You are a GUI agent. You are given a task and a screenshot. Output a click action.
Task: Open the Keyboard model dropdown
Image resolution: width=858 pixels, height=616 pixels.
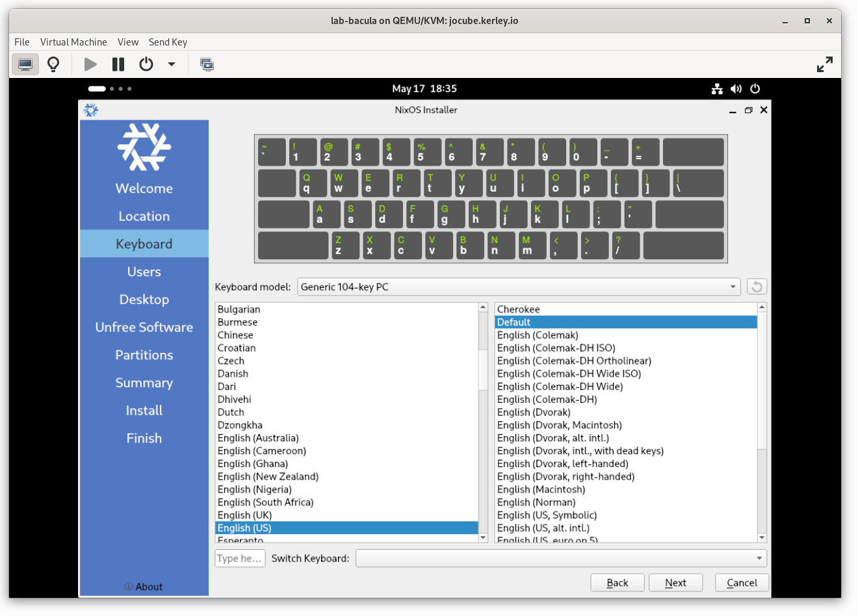tap(519, 287)
